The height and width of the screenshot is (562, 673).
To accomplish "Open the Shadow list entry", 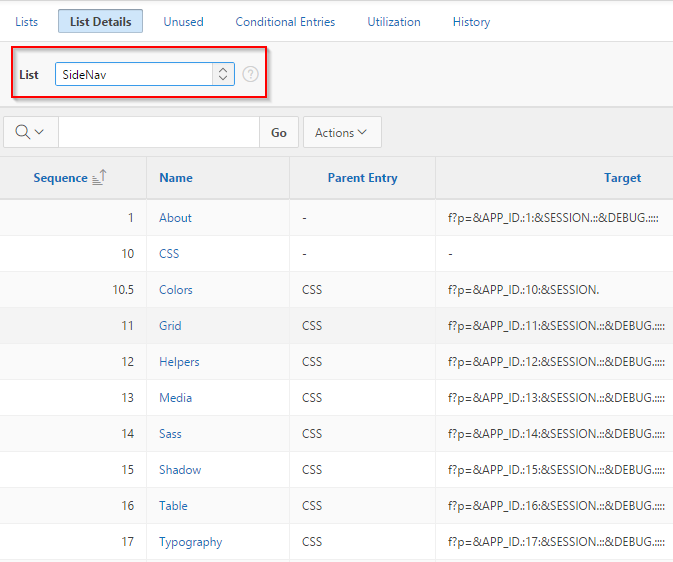I will tap(180, 470).
